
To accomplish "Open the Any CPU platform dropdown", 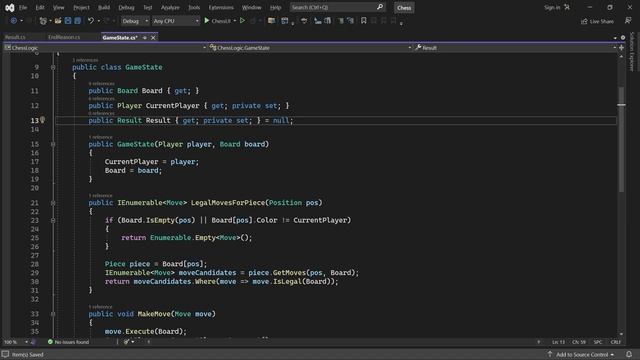I will click(x=176, y=21).
